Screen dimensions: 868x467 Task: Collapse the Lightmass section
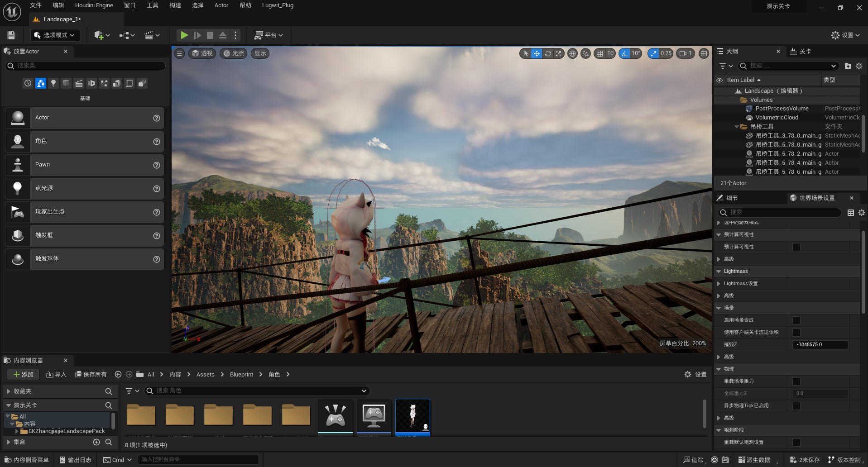[719, 272]
